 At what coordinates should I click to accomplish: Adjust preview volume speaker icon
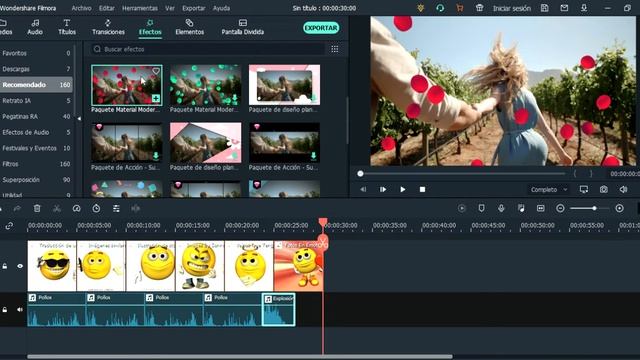tap(623, 189)
